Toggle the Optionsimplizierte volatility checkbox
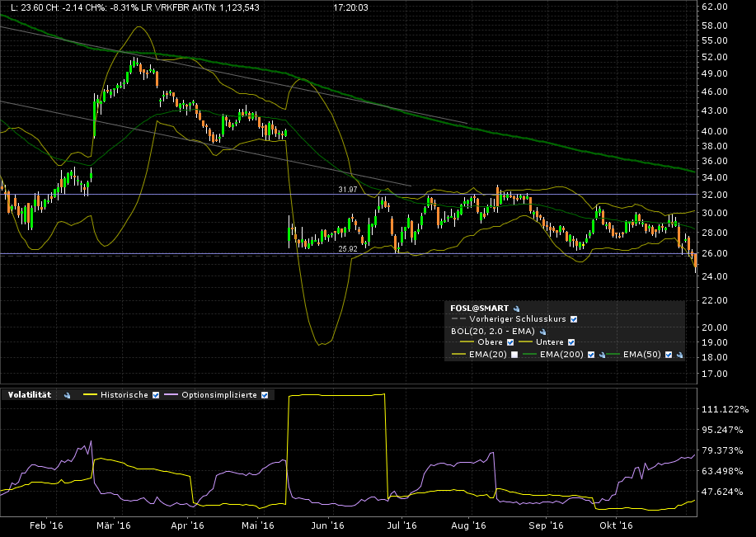This screenshot has height=537, width=756. 264,395
